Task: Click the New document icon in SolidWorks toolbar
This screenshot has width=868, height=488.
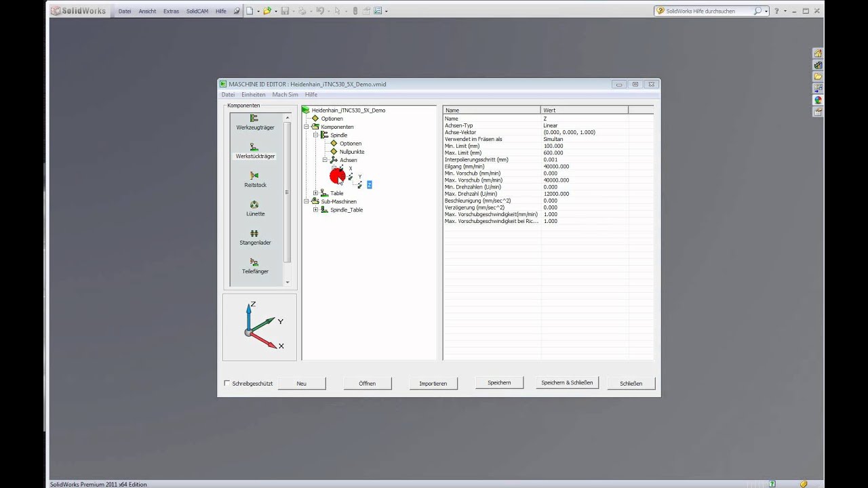Action: pos(250,11)
